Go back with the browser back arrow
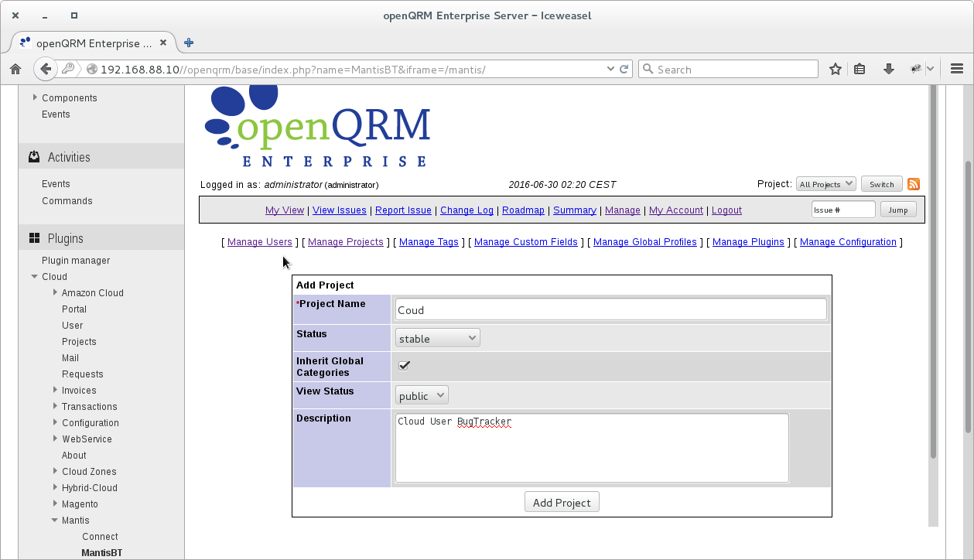 coord(46,69)
